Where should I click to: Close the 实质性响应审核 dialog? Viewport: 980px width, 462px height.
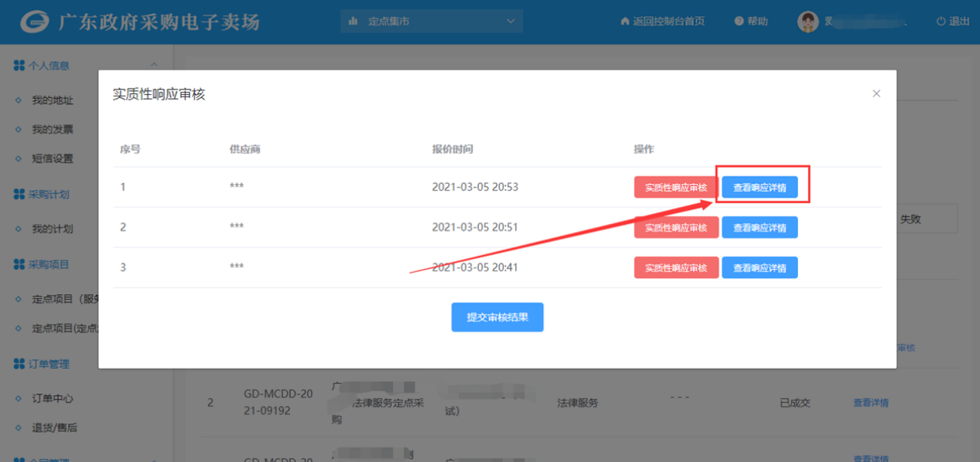point(876,93)
